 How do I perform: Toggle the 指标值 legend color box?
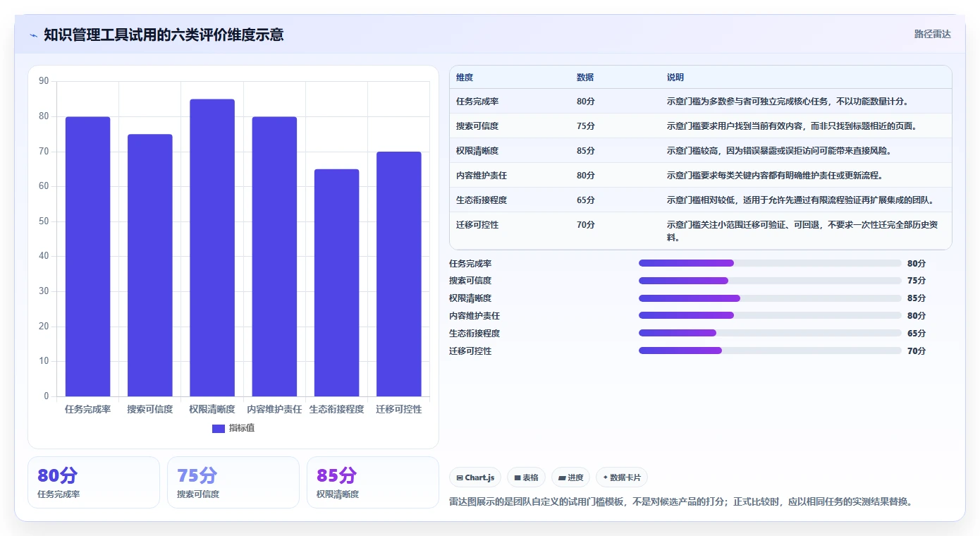coord(219,428)
